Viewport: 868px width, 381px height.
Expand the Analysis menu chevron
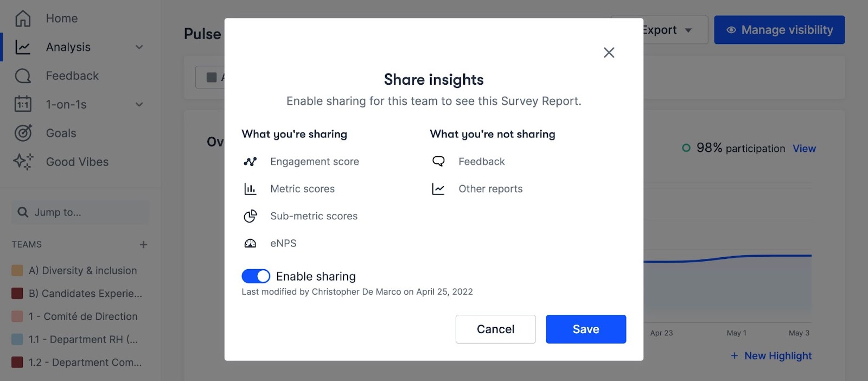pyautogui.click(x=139, y=47)
